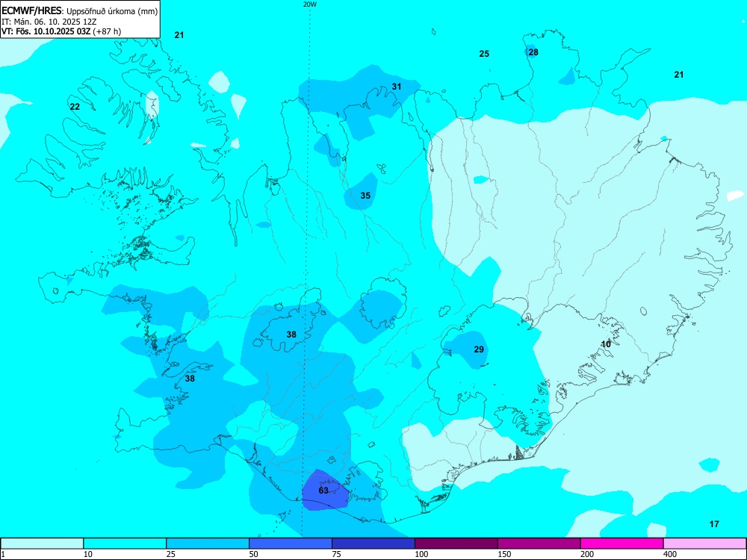Select the 10 value in East Iceland
Image resolution: width=747 pixels, height=560 pixels.
click(x=606, y=344)
